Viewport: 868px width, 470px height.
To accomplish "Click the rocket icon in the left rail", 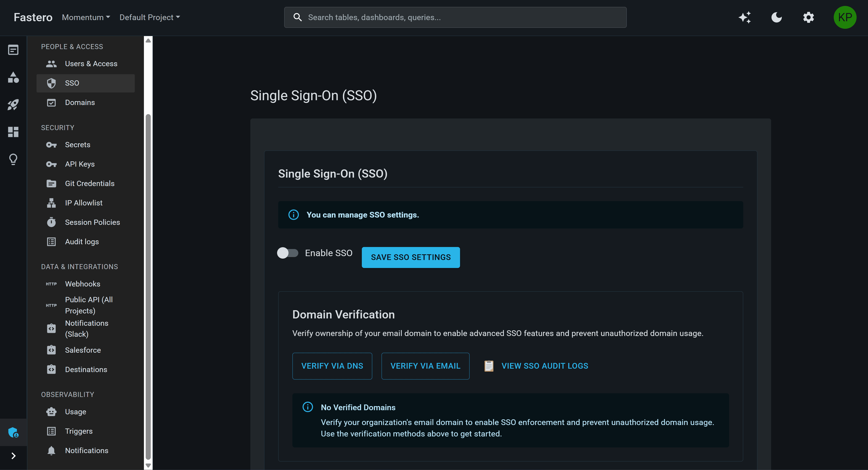I will coord(13,105).
